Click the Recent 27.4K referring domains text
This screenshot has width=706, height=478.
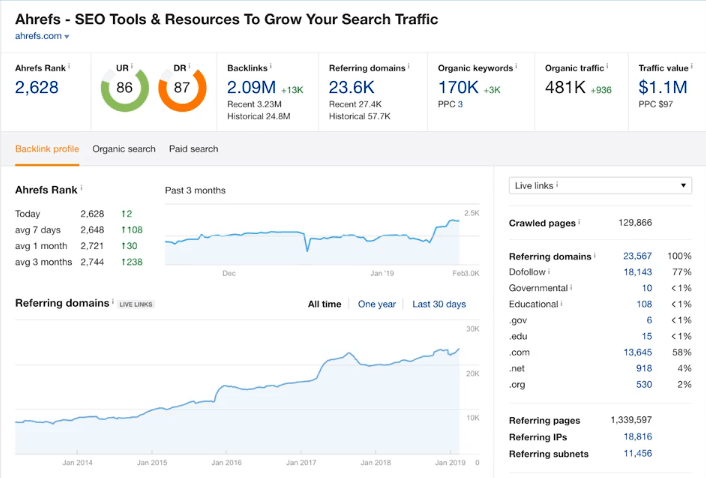tap(355, 104)
